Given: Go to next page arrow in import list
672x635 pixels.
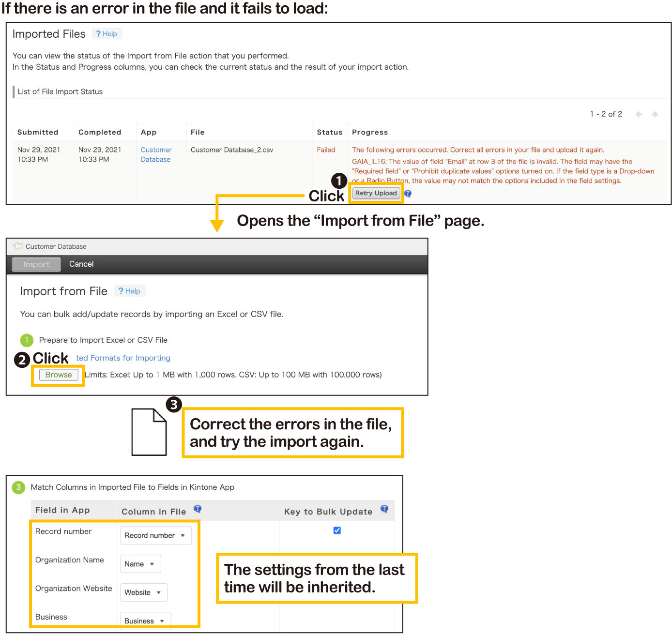Looking at the screenshot, I should point(655,114).
